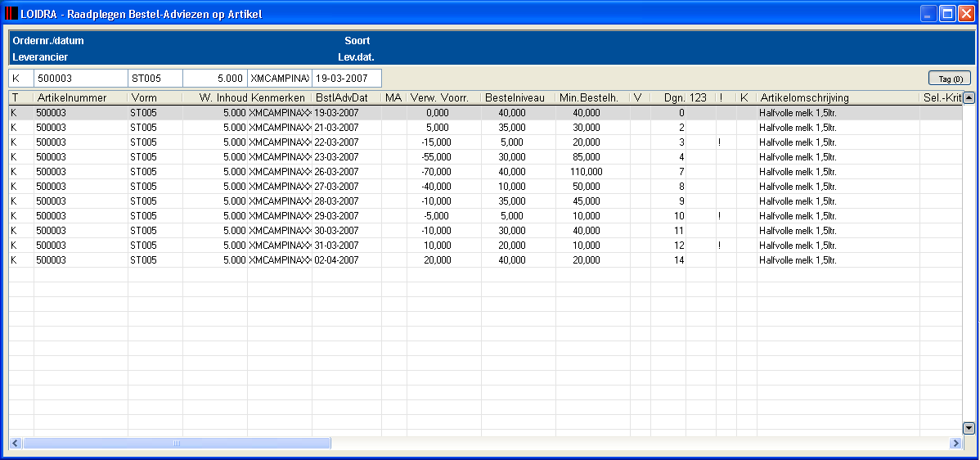Click the Leverancier header label
The height and width of the screenshot is (460, 980).
(x=40, y=56)
